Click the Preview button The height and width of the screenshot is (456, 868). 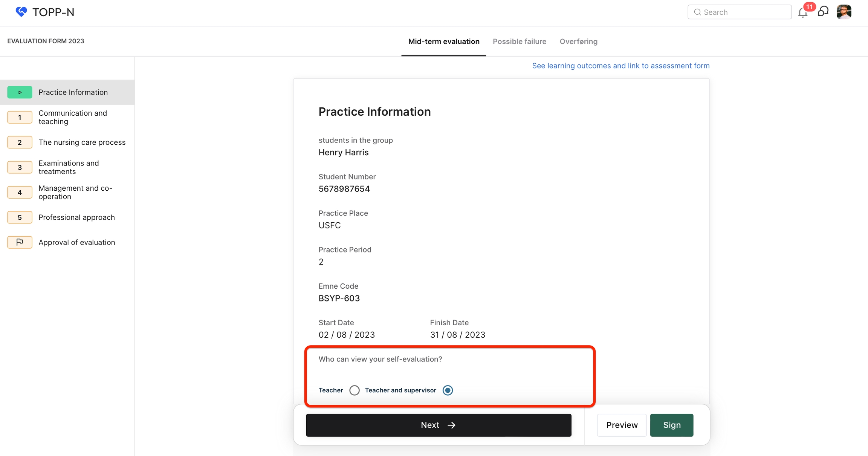coord(622,425)
